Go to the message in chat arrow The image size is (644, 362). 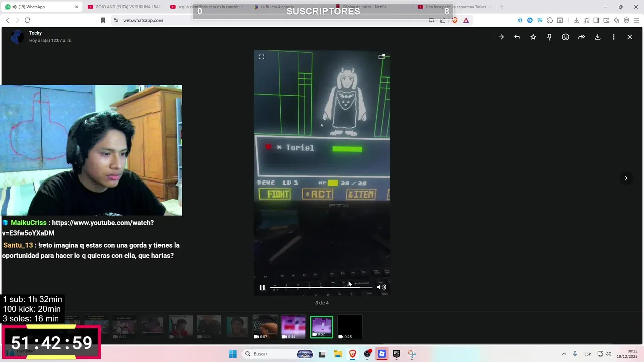(x=501, y=37)
